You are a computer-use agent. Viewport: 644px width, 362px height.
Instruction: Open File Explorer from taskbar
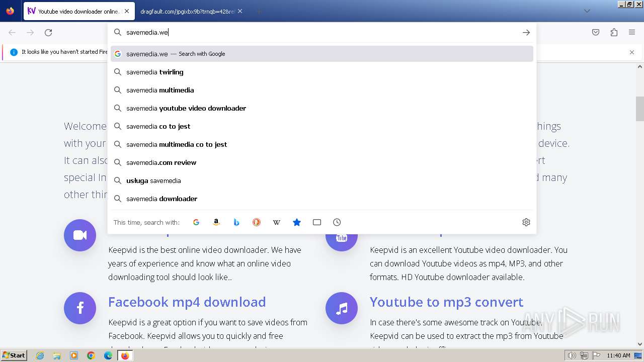click(x=57, y=355)
